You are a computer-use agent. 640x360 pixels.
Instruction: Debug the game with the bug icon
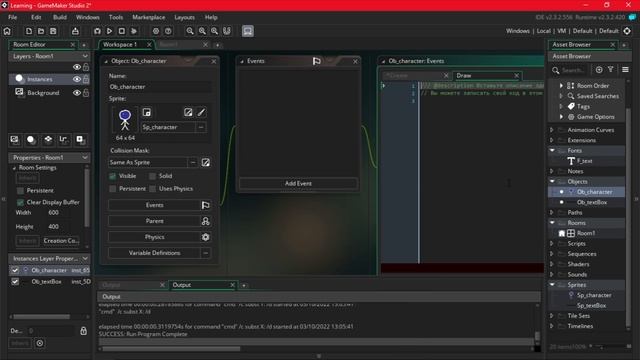point(97,31)
